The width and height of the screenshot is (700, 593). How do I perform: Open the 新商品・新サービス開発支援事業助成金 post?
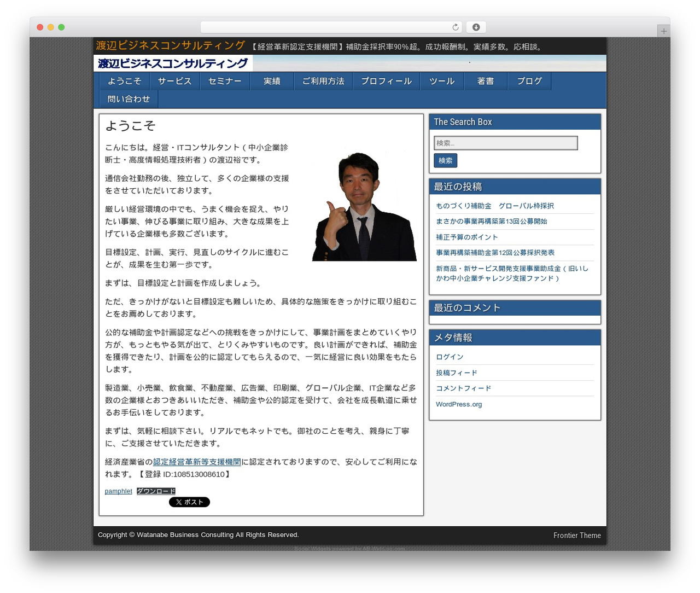512,274
